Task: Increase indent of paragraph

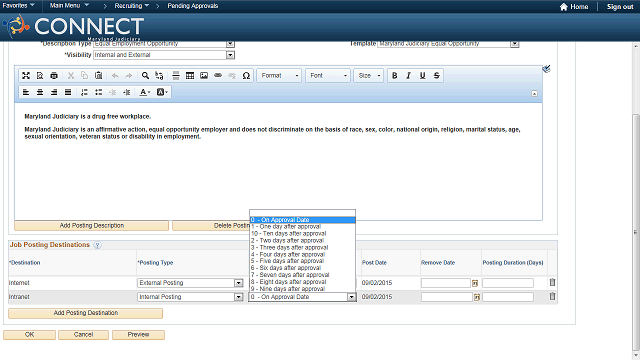Action: (127, 92)
